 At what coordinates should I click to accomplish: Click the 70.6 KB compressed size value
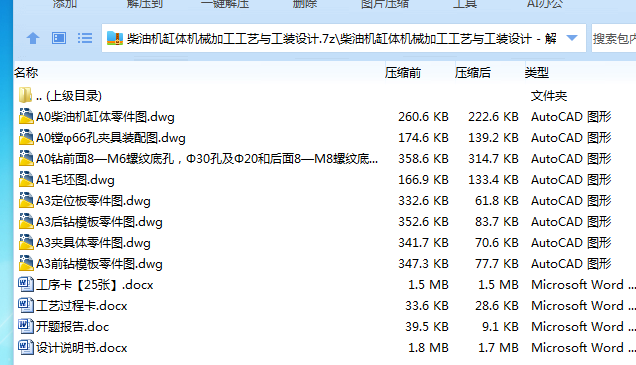(x=497, y=243)
